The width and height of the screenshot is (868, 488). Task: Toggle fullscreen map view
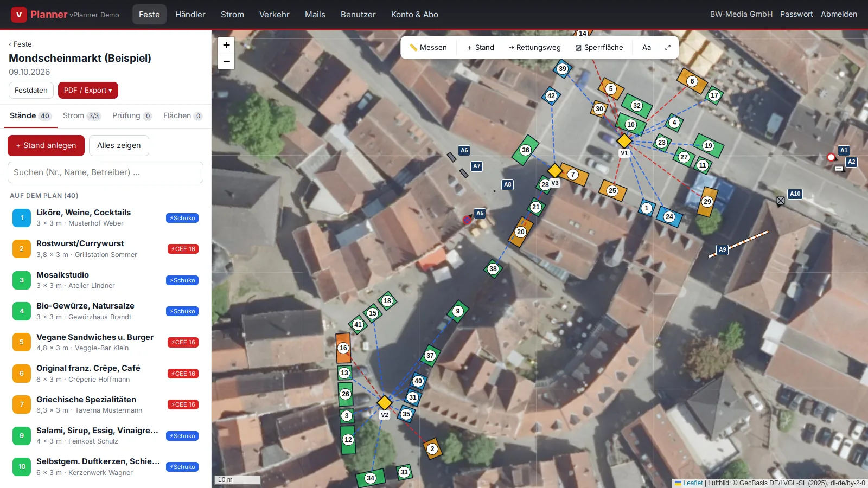click(x=668, y=48)
